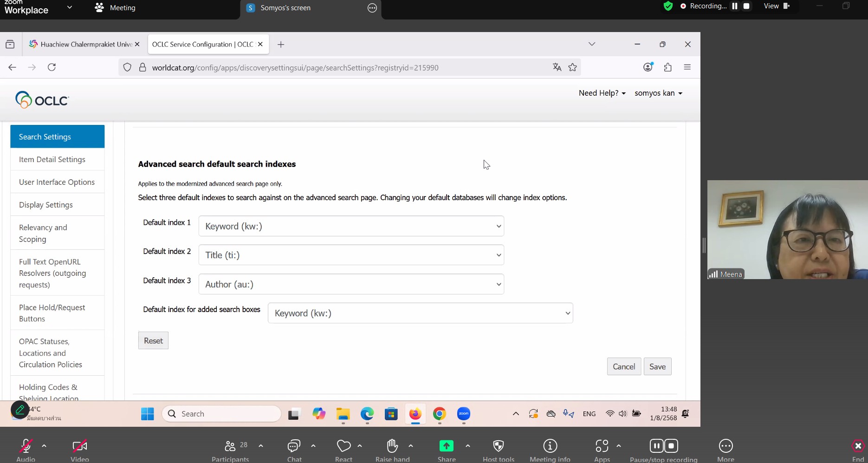Click the Firefox address bar URL
The width and height of the screenshot is (868, 463).
295,68
